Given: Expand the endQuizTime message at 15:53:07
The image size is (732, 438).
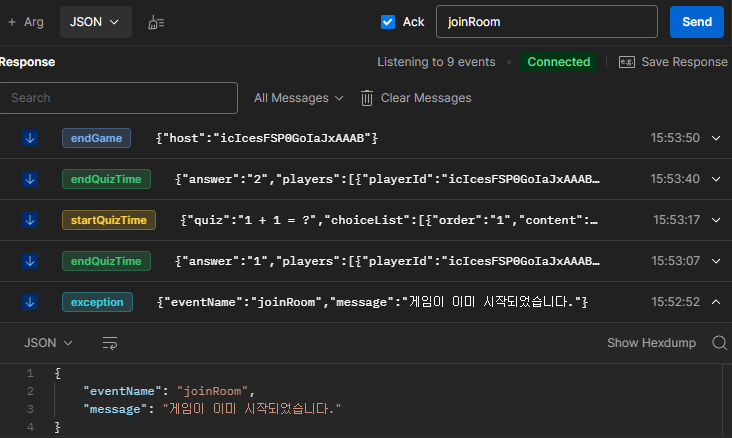Looking at the screenshot, I should click(716, 261).
